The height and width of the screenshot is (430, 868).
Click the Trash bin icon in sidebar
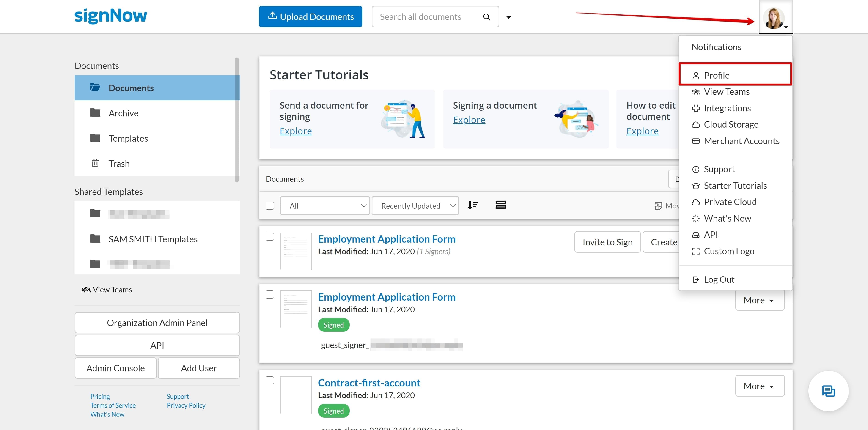click(x=95, y=163)
